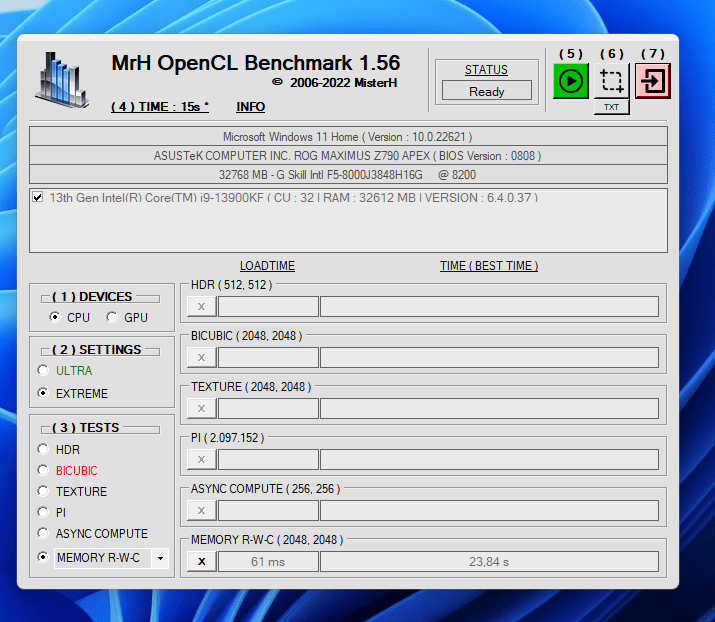Select the BICUBIC test radio button
Viewport: 715px width, 622px height.
(x=43, y=470)
